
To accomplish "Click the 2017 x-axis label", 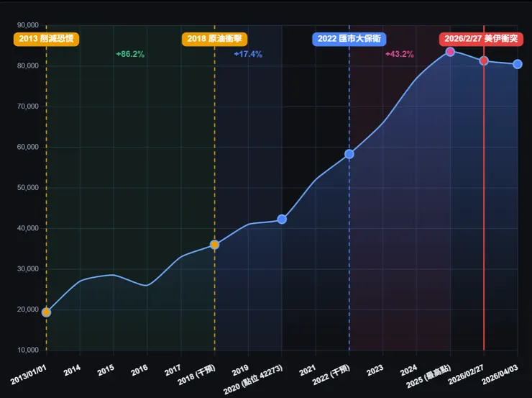I will [x=173, y=370].
